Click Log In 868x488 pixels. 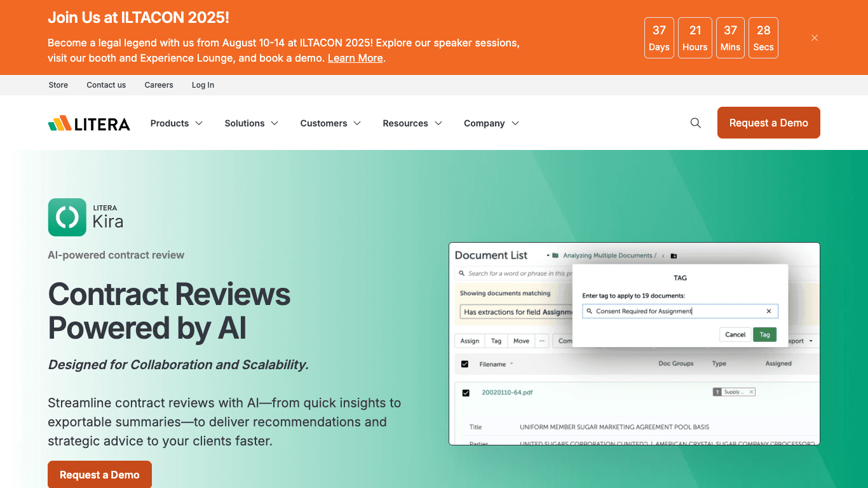[203, 85]
